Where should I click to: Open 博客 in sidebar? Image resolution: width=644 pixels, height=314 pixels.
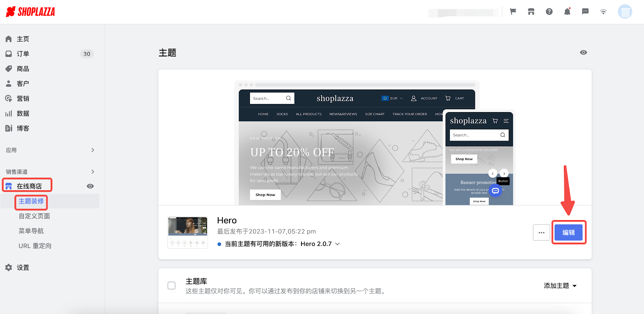point(23,128)
